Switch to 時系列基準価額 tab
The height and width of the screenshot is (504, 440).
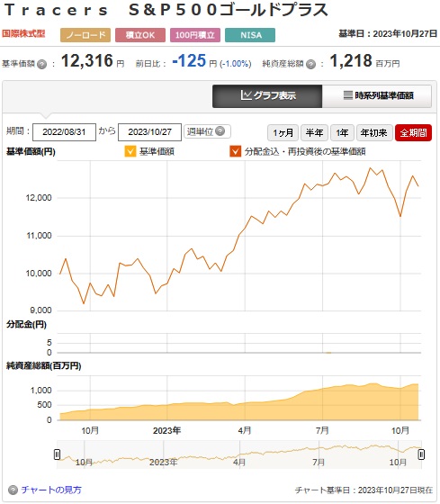coord(377,95)
